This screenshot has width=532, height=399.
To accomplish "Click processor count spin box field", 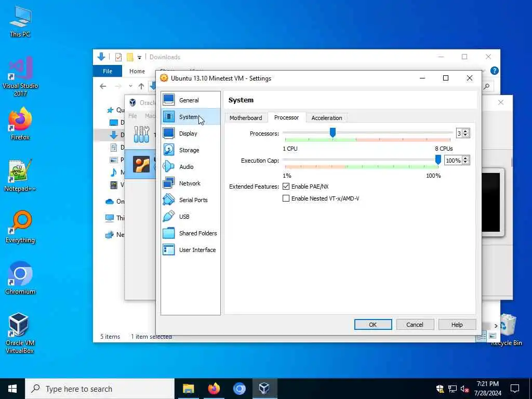I will 459,134.
